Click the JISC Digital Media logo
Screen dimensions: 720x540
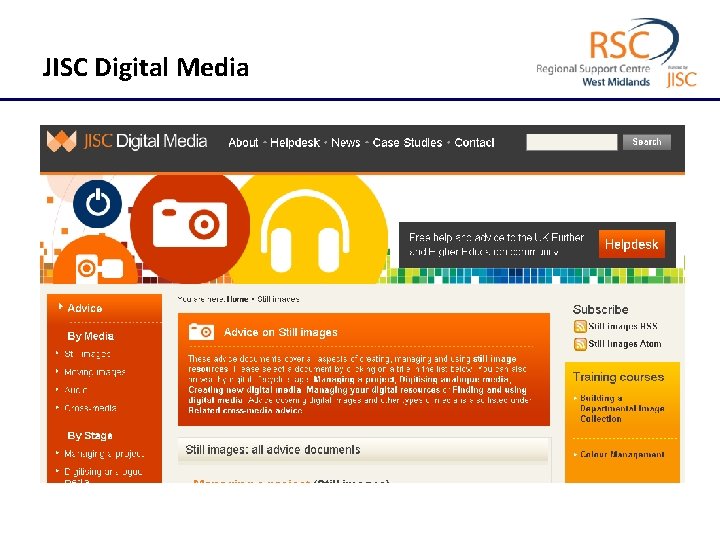tap(127, 141)
